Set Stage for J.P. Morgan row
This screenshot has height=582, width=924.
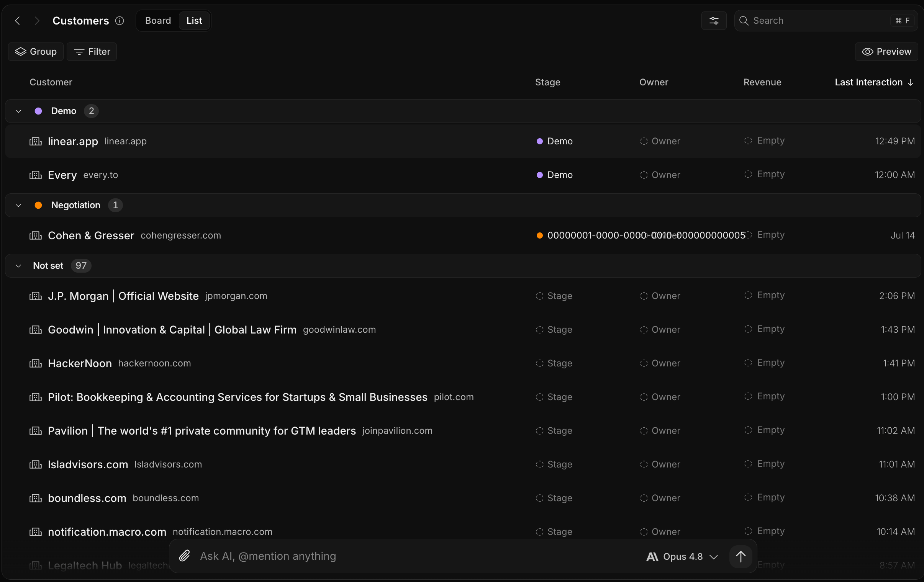coord(554,296)
